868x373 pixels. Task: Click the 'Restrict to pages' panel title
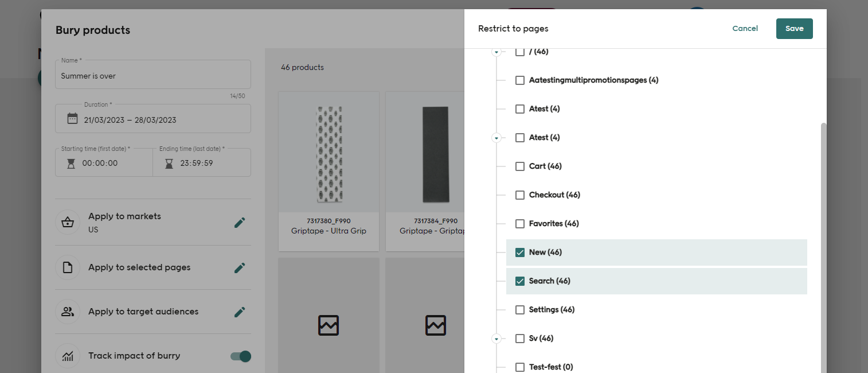point(513,29)
